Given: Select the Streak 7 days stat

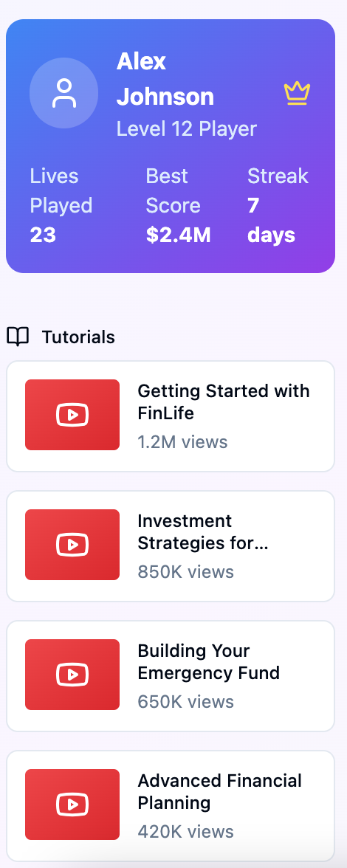Looking at the screenshot, I should [278, 205].
